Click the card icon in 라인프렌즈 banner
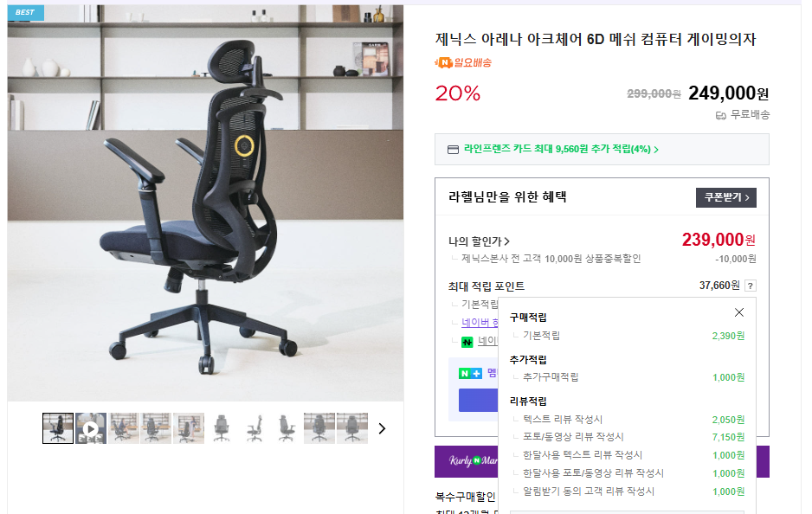This screenshot has width=812, height=514. (453, 150)
